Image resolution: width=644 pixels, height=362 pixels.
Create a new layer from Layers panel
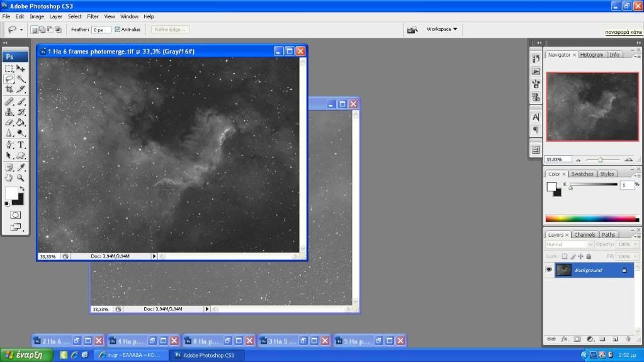pyautogui.click(x=615, y=339)
